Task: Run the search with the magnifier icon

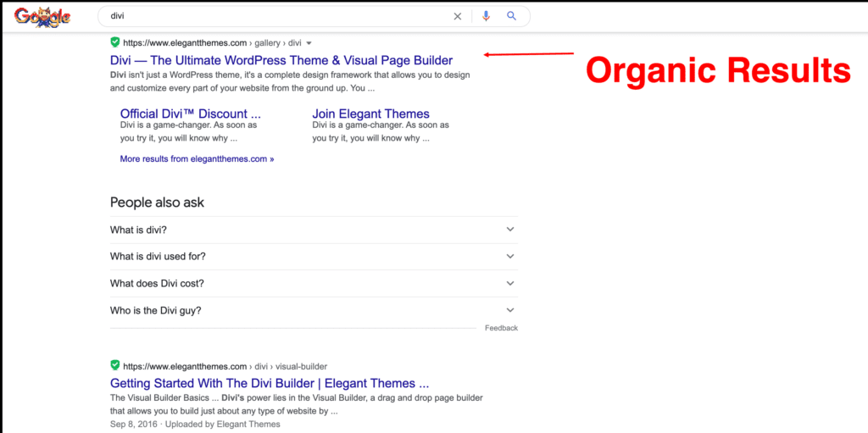Action: click(x=511, y=16)
